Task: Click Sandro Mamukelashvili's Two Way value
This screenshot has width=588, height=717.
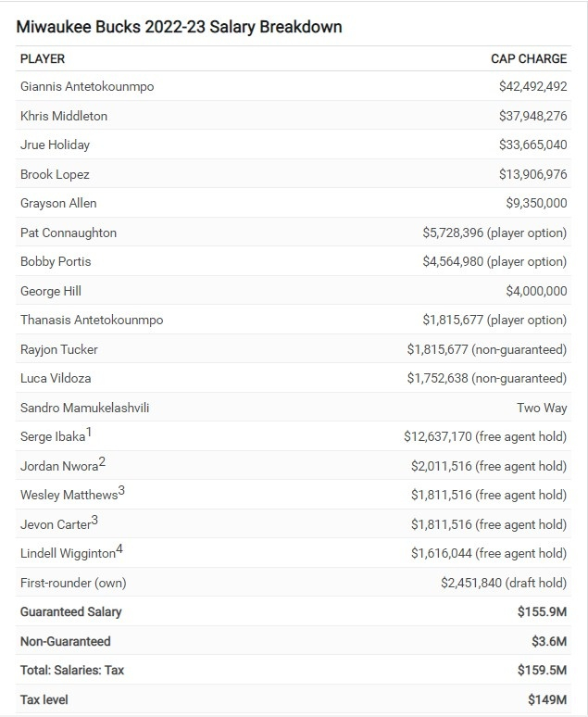Action: point(542,408)
